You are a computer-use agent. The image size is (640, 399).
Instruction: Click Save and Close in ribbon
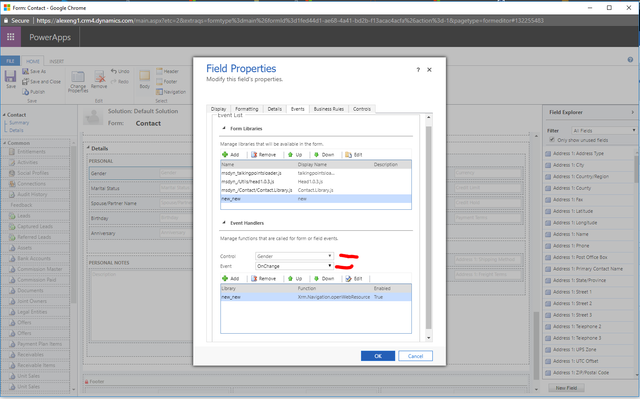click(x=41, y=82)
